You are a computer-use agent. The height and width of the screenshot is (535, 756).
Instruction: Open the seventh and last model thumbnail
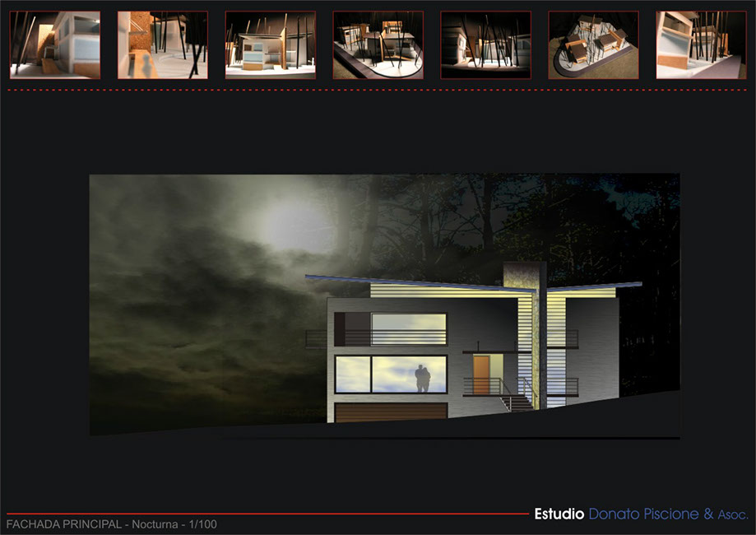click(x=701, y=45)
